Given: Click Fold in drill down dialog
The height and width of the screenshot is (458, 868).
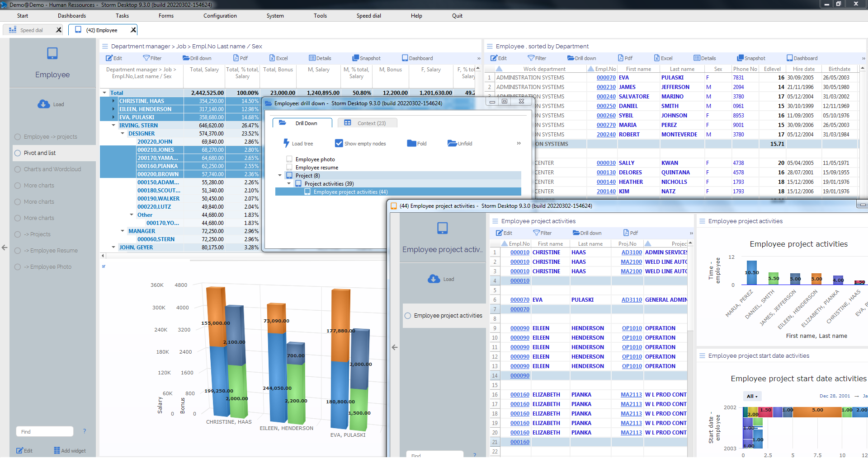Looking at the screenshot, I should (x=417, y=144).
